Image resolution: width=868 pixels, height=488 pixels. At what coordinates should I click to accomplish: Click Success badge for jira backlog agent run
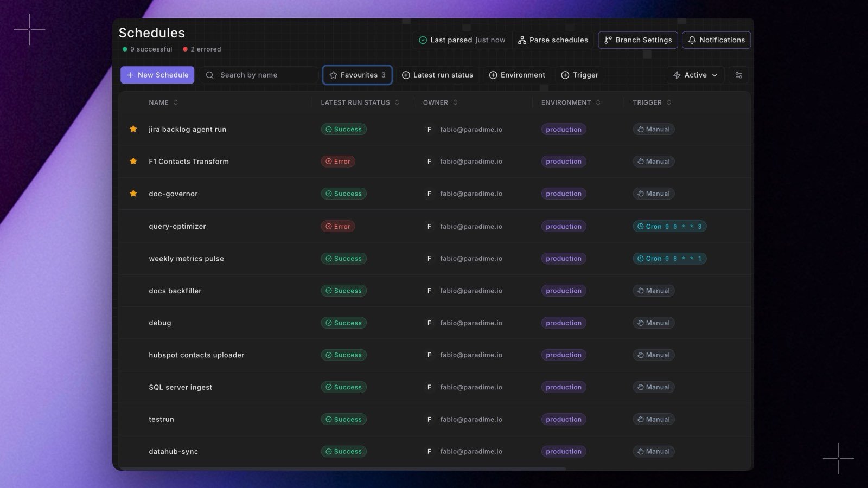click(343, 129)
